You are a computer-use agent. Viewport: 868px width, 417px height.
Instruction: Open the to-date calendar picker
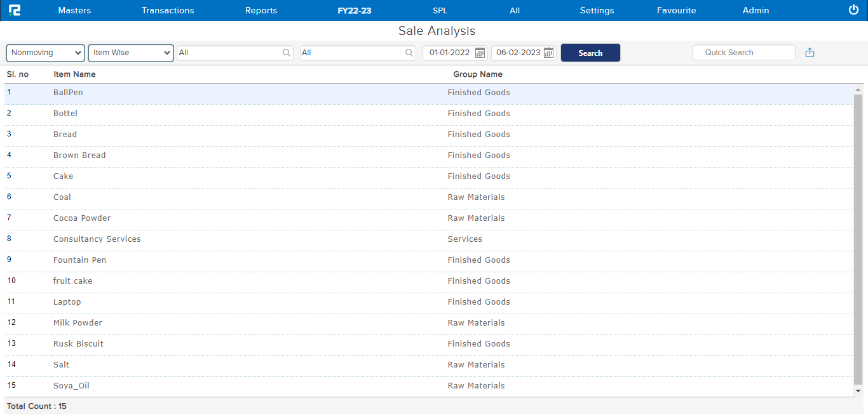pos(549,53)
